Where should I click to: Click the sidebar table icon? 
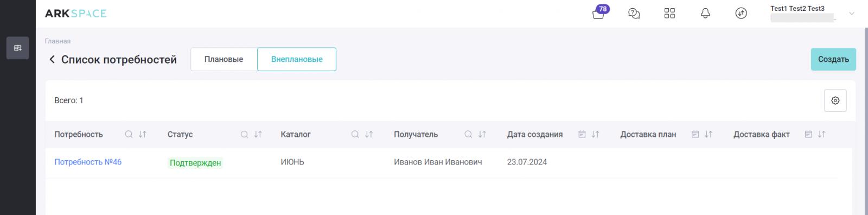[x=18, y=48]
